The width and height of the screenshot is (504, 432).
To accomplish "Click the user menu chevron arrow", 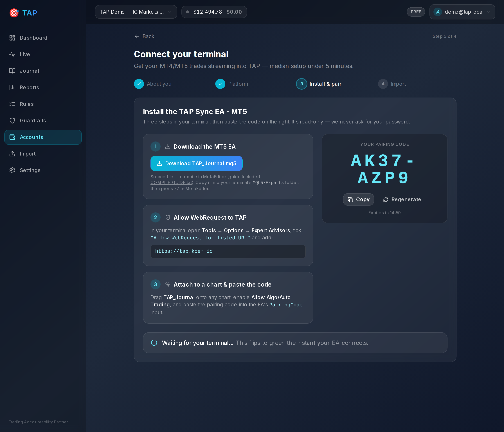I will (x=489, y=12).
